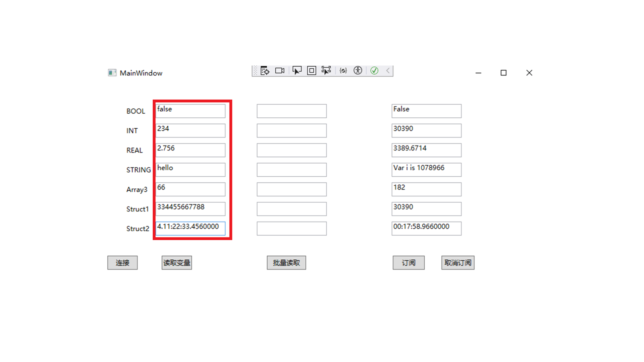Click the video camera toolbar icon
The image size is (644, 362).
(279, 71)
